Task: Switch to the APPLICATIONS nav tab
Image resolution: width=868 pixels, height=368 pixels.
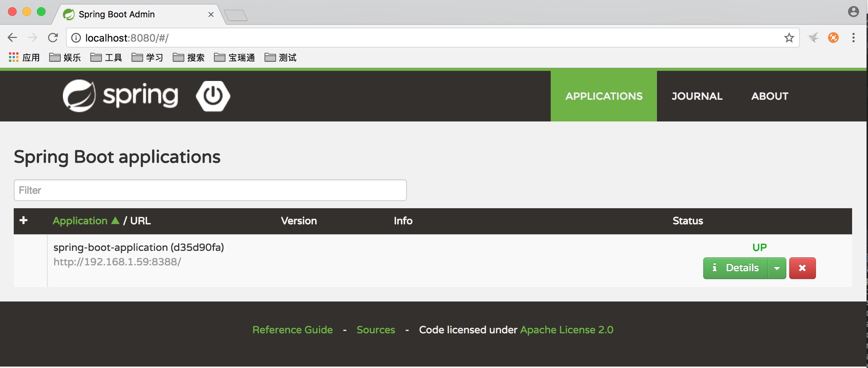Action: point(604,96)
